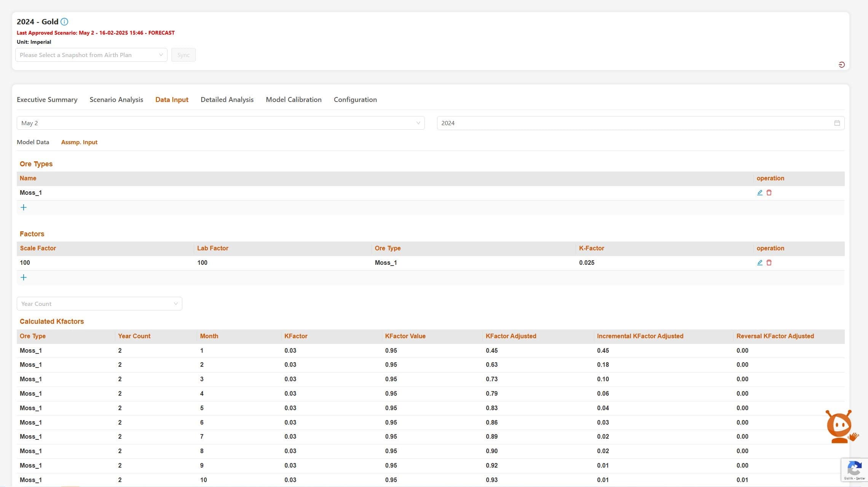868x487 pixels.
Task: Click KFactor Adjusted value 0.89
Action: [491, 437]
